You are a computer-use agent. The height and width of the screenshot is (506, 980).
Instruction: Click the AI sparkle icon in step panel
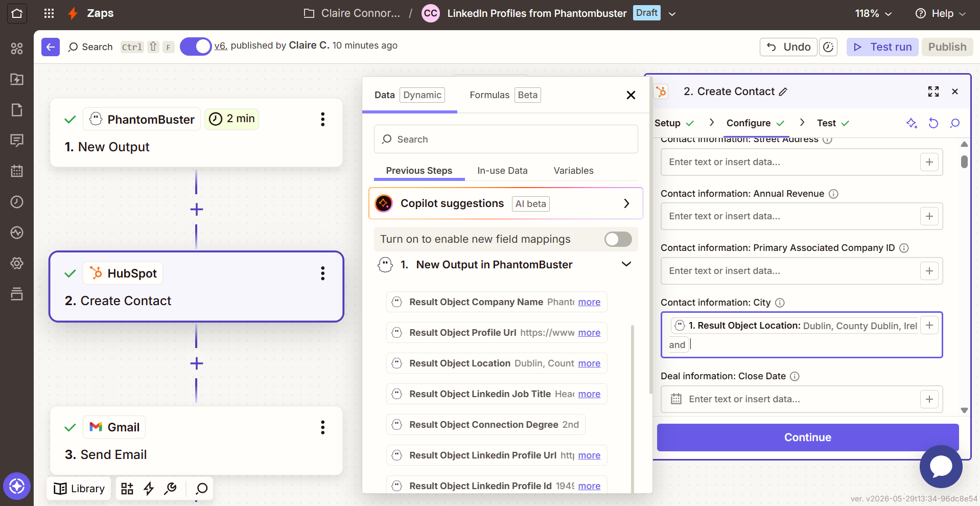(912, 123)
